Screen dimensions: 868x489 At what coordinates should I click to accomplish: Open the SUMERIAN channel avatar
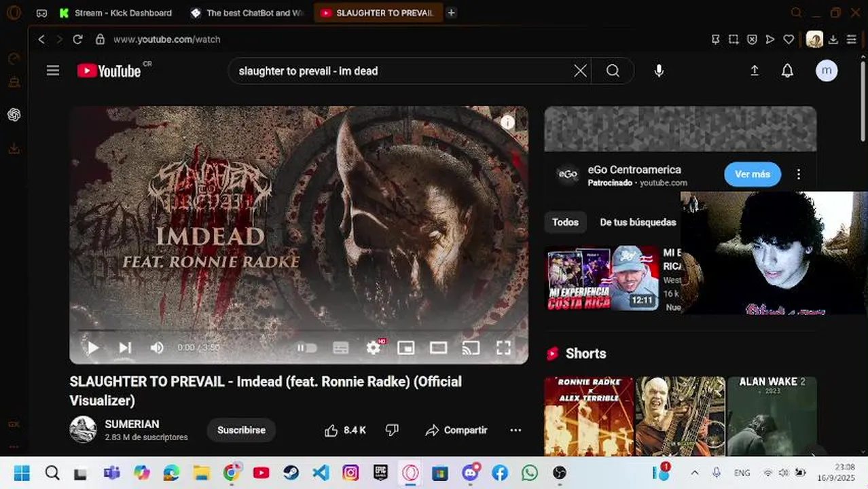[x=83, y=429]
